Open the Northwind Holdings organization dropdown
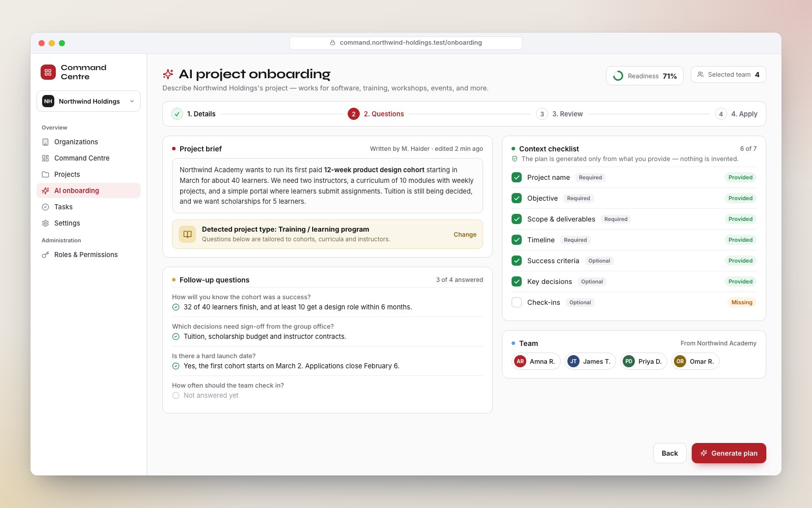This screenshot has width=812, height=508. click(x=88, y=101)
